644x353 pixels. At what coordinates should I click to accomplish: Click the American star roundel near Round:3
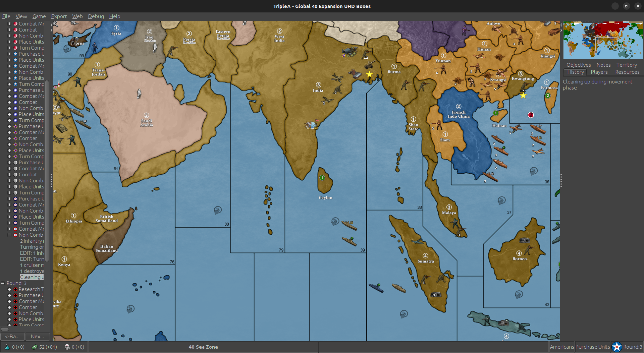pyautogui.click(x=616, y=347)
